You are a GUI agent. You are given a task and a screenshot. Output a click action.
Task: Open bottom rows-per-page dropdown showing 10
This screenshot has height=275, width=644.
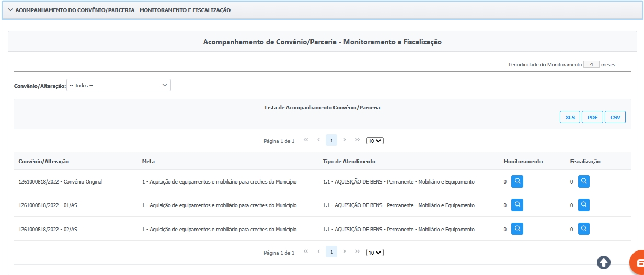pyautogui.click(x=375, y=253)
